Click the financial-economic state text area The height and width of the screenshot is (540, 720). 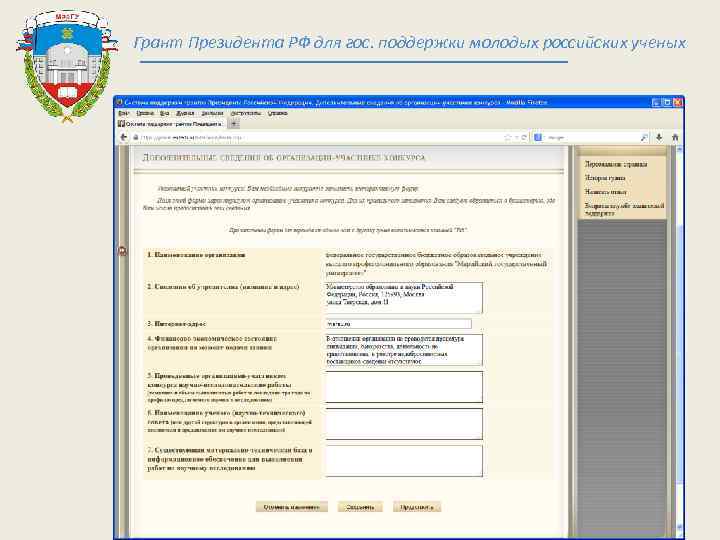[404, 350]
